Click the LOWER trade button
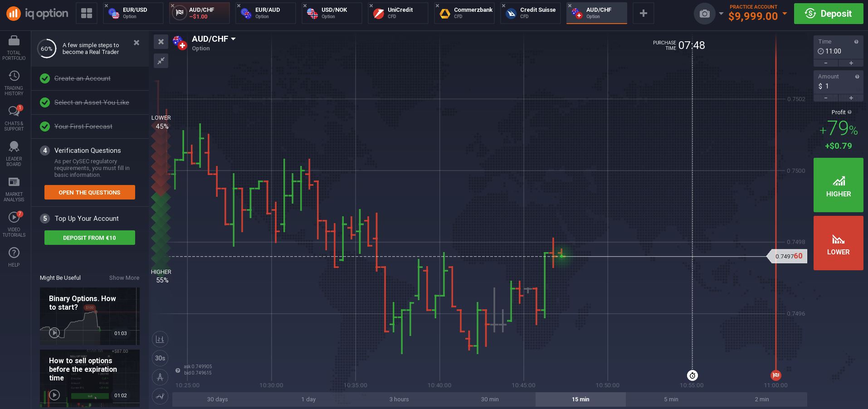 coord(838,243)
